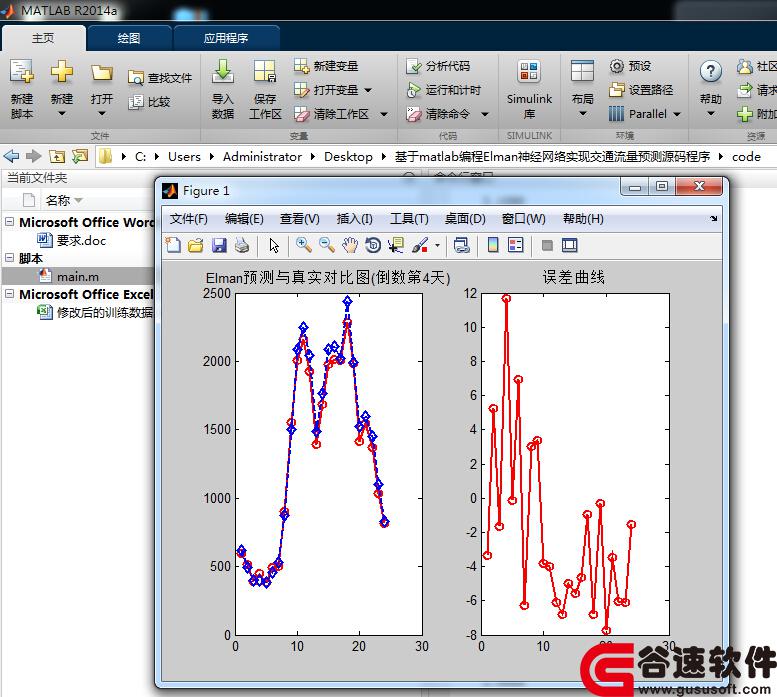Click New Variable (新建变量)
The width and height of the screenshot is (777, 697).
326,66
